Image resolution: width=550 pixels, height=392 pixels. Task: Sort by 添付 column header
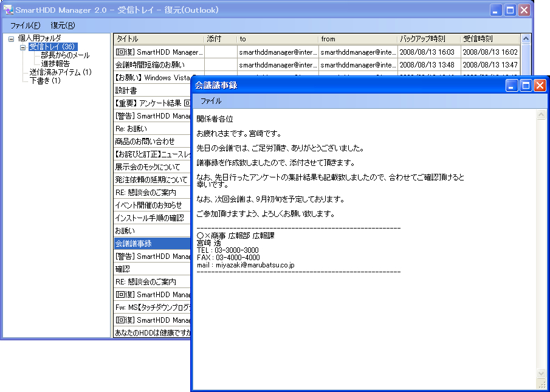(x=221, y=39)
